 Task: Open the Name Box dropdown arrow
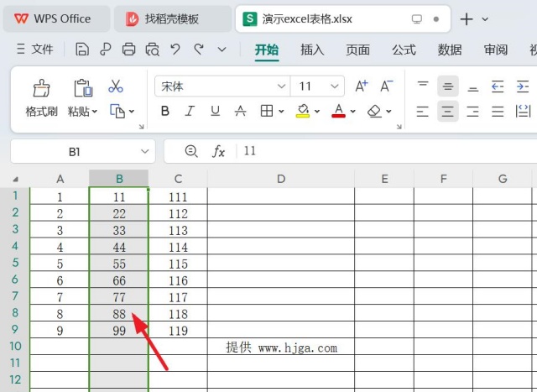point(145,151)
